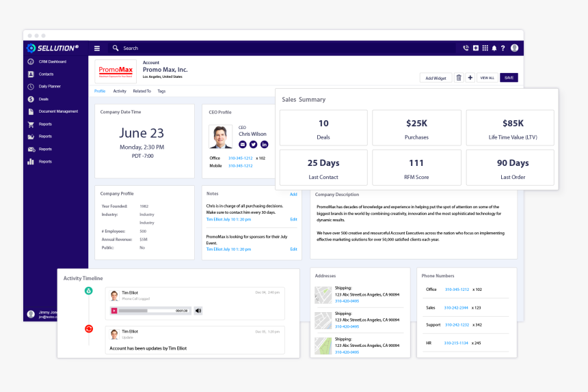Click the trash delete widget icon
The height and width of the screenshot is (392, 588).
click(x=459, y=77)
